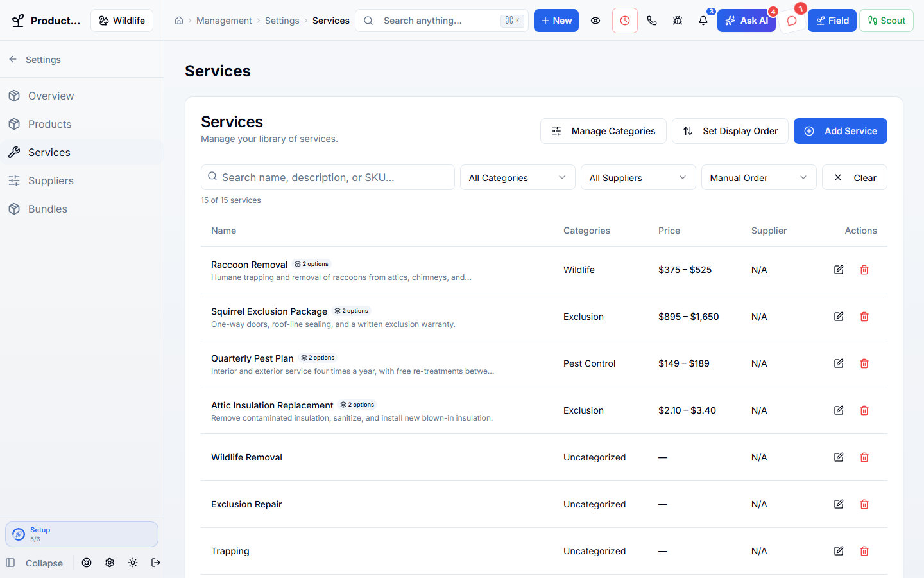Click the Add Service button
Screen dimensions: 924x578
pyautogui.click(x=841, y=131)
